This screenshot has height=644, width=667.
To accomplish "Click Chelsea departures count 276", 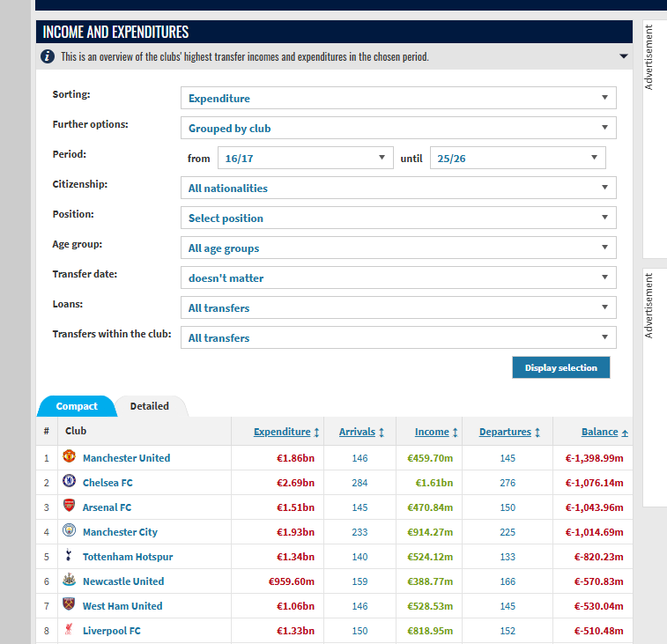I will coord(508,483).
